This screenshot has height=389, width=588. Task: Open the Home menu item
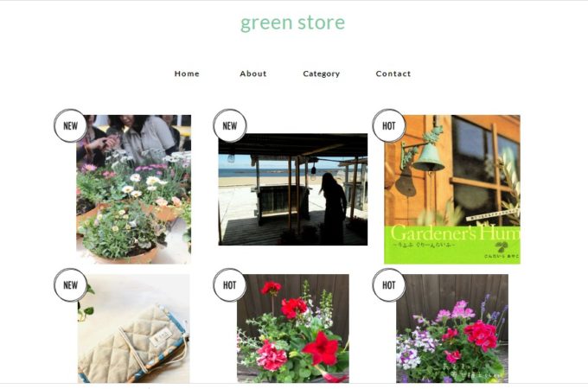tap(187, 73)
